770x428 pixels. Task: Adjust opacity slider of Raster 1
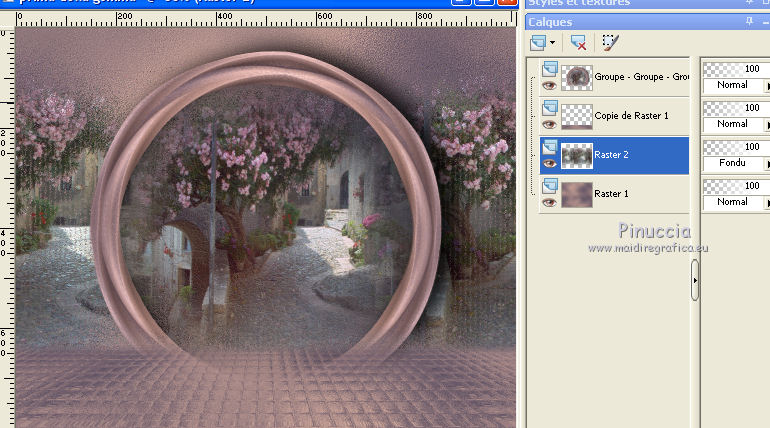(x=734, y=186)
